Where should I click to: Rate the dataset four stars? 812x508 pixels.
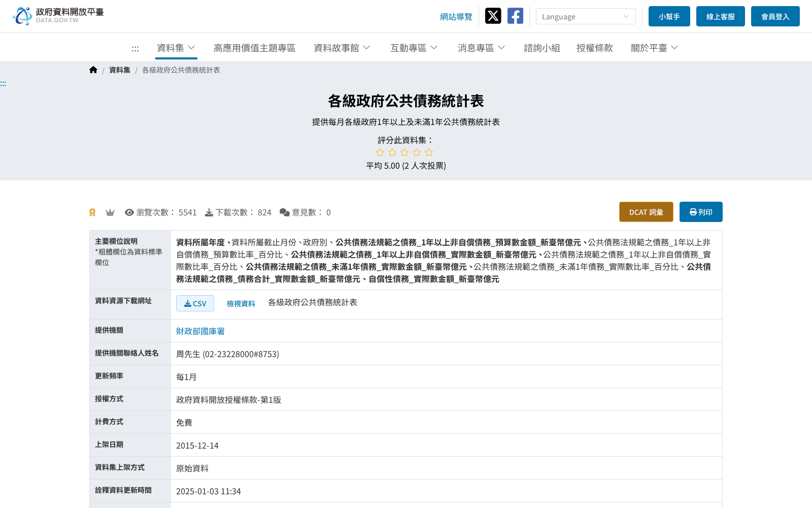pos(417,152)
